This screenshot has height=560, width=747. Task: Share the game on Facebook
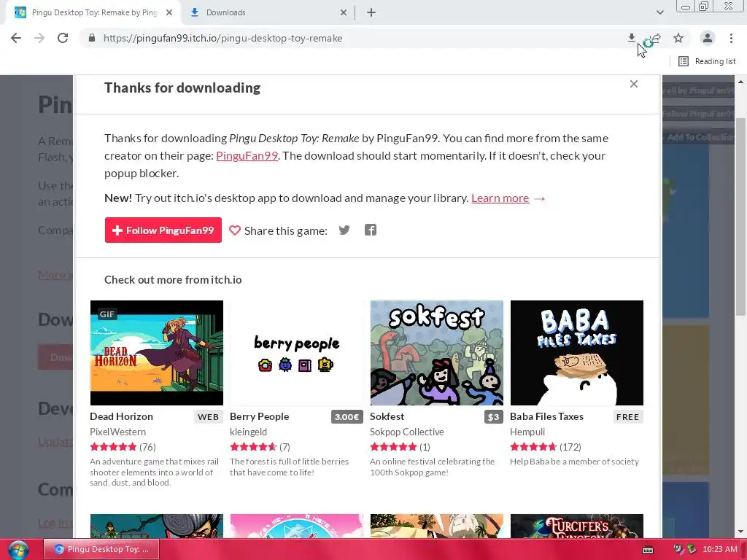coord(371,230)
